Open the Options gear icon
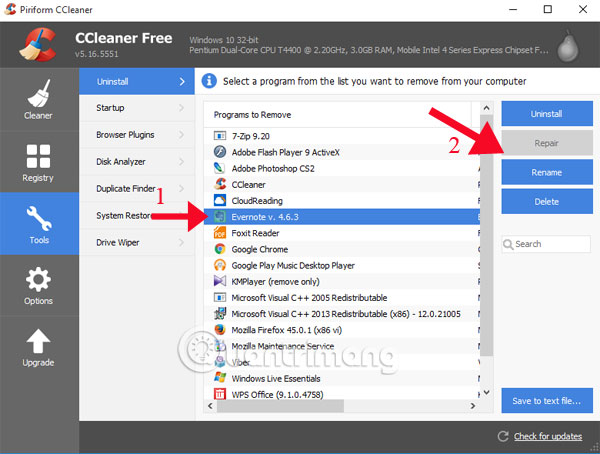Viewport: 600px width, 454px height. (38, 279)
